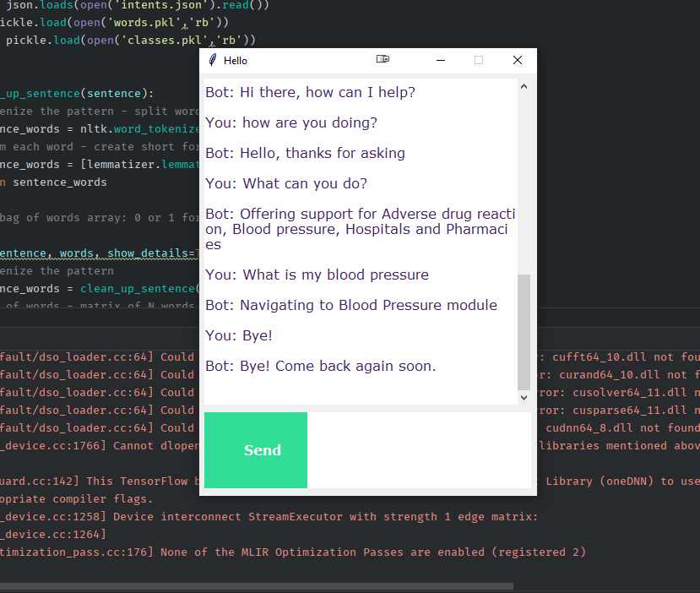Click console line mentioning cusolver64_11.dll

click(x=619, y=393)
